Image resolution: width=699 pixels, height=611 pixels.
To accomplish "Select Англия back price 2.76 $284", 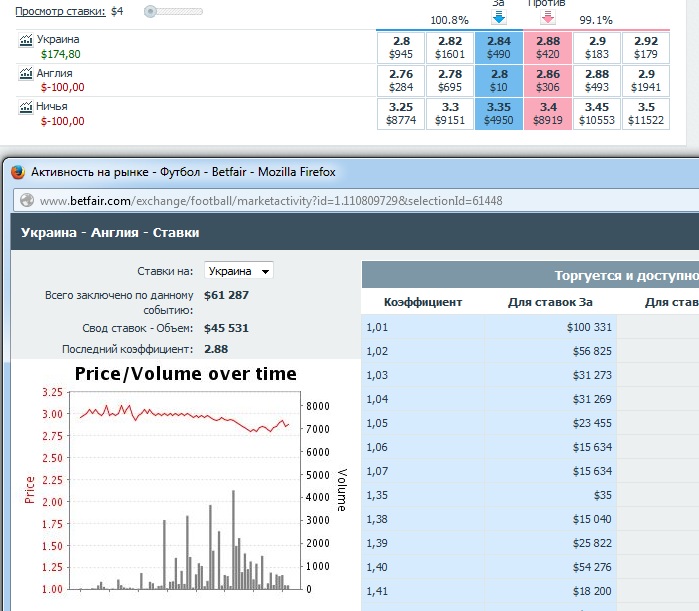I will [x=401, y=81].
